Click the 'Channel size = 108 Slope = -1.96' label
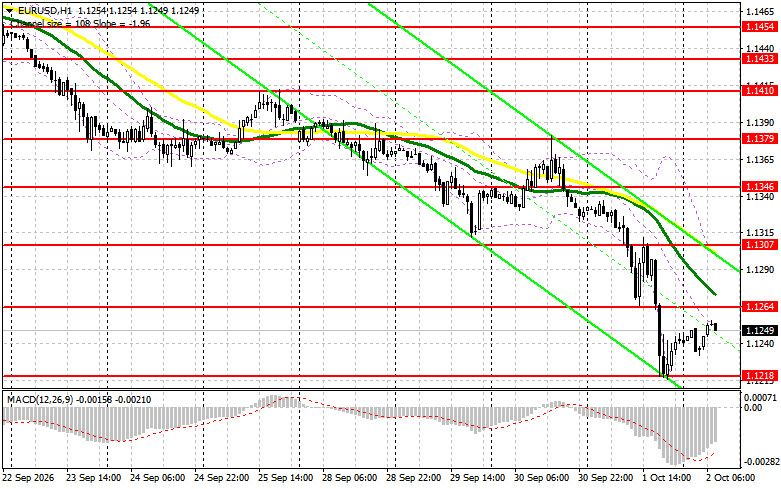 81,23
